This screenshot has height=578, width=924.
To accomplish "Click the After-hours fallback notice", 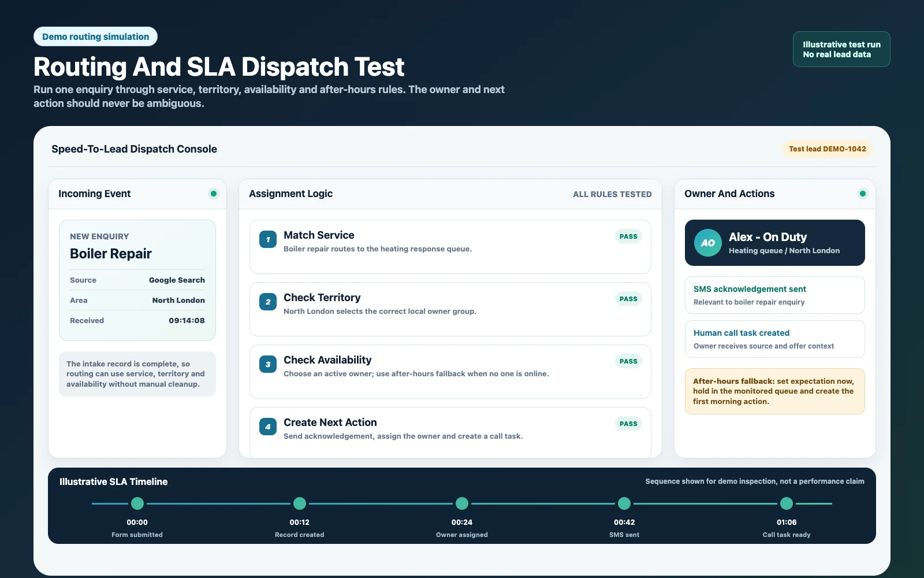I will click(x=775, y=391).
